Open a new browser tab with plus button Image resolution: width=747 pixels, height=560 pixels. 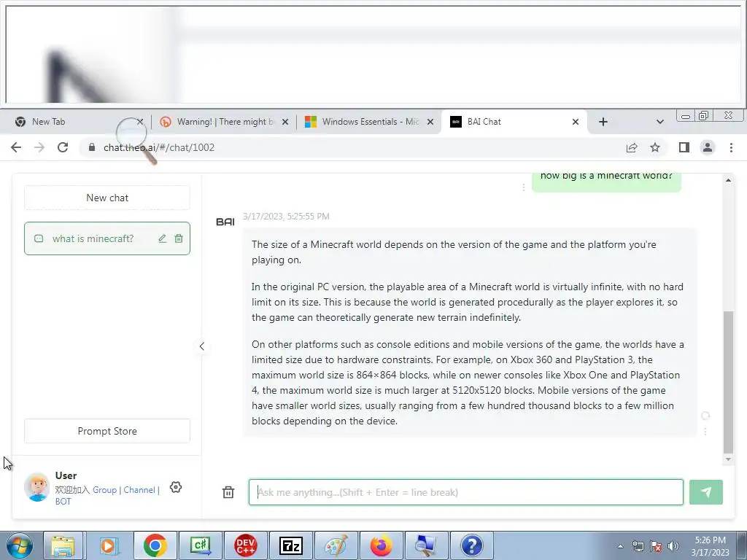(603, 122)
